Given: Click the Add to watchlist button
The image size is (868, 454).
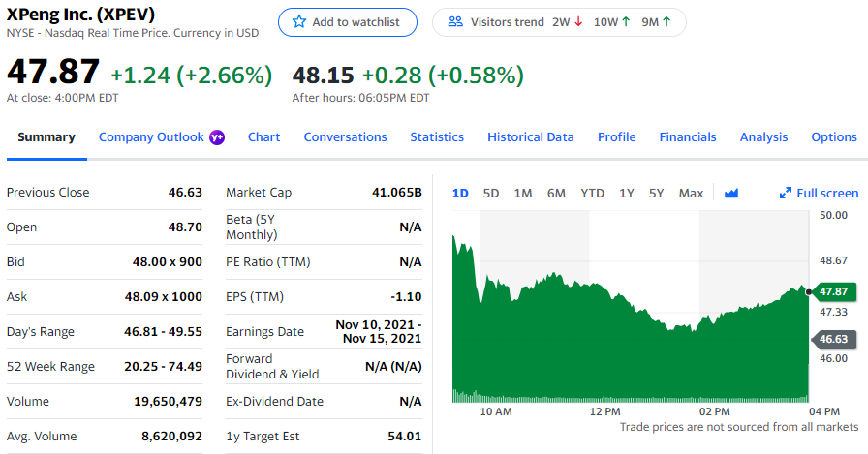Looking at the screenshot, I should (348, 22).
